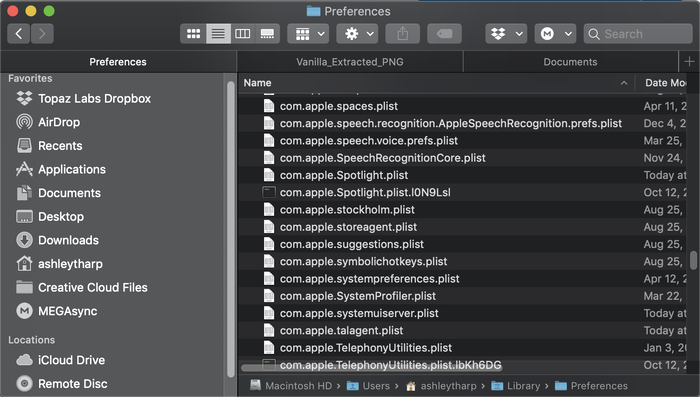Open Desktop in the sidebar
The height and width of the screenshot is (397, 700).
point(61,217)
